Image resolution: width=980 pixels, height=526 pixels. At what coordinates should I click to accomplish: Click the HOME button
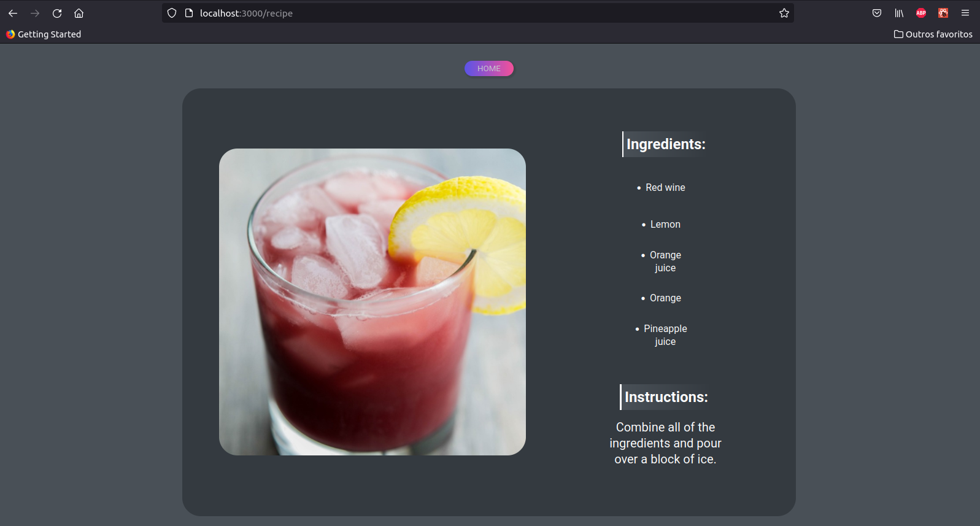point(489,69)
